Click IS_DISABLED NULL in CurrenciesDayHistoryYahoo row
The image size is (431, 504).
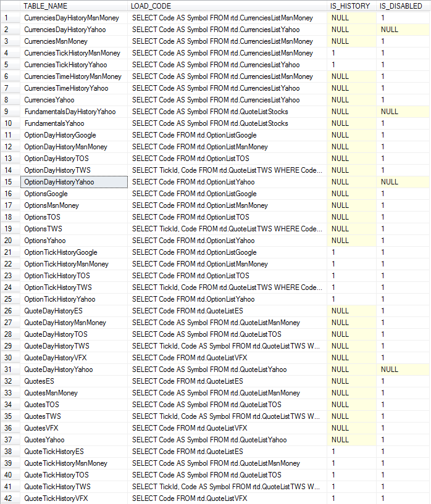pos(403,30)
